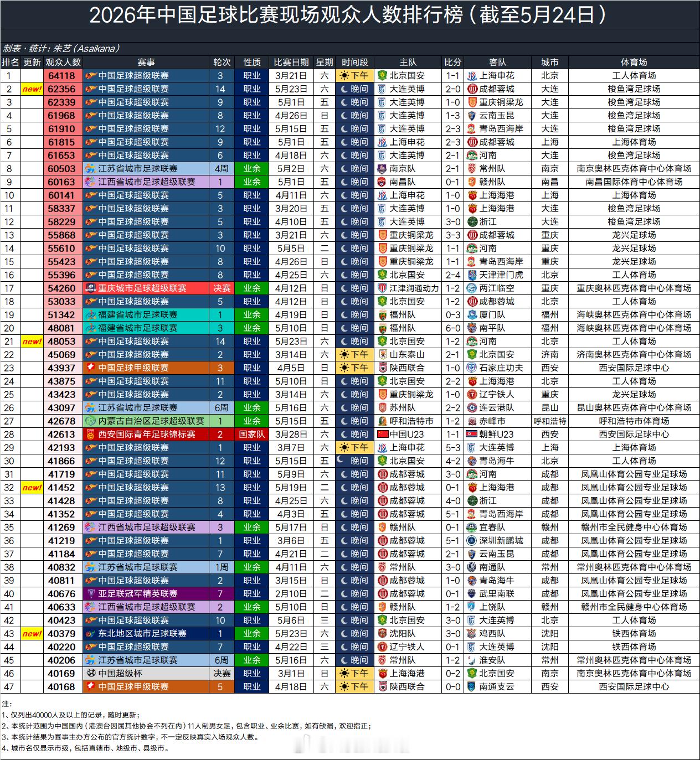The height and width of the screenshot is (760, 700).
Task: Click the 南昌队 team logo
Action: click(x=382, y=182)
